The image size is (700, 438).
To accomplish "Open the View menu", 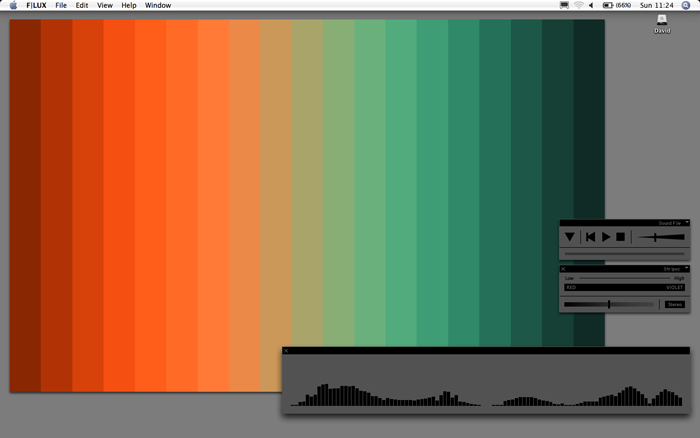I will (x=105, y=5).
